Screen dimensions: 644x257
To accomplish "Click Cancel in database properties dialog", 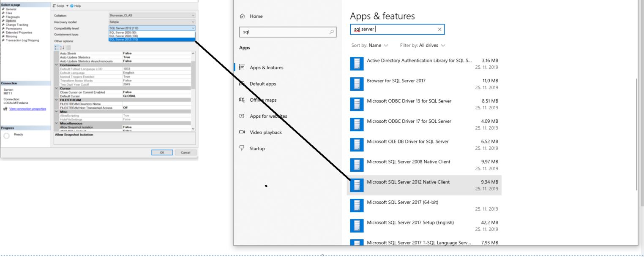I will point(186,153).
